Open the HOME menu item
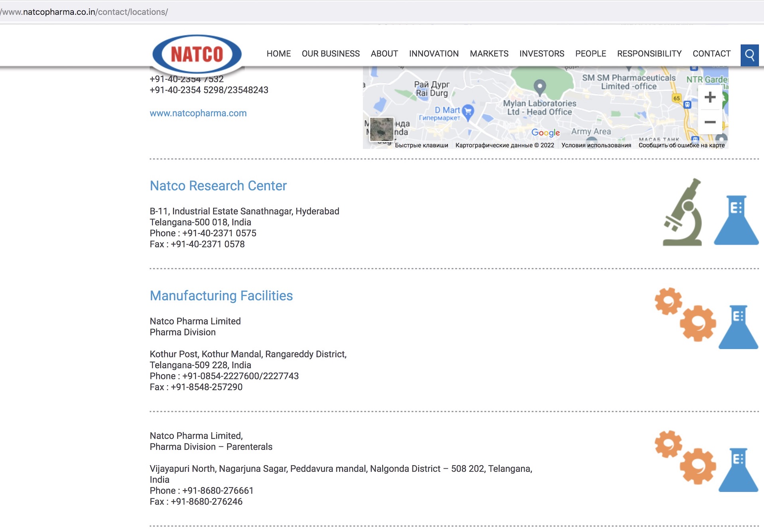 [278, 54]
